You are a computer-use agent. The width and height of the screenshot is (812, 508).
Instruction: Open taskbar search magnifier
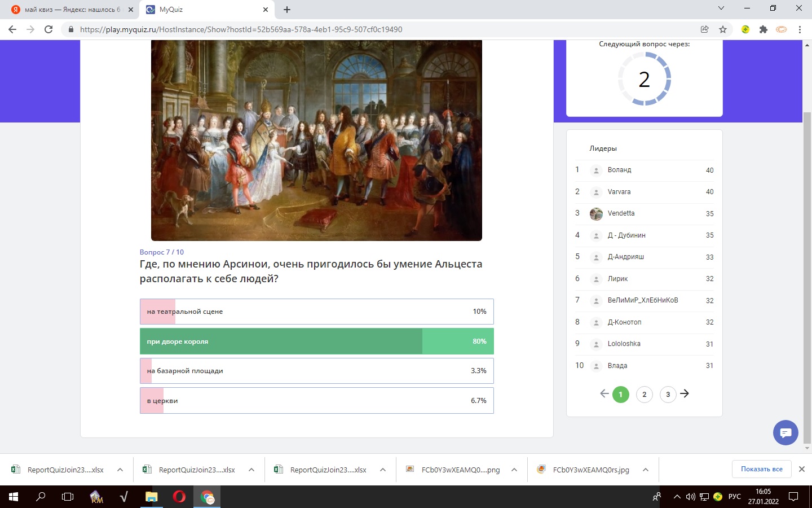(41, 497)
